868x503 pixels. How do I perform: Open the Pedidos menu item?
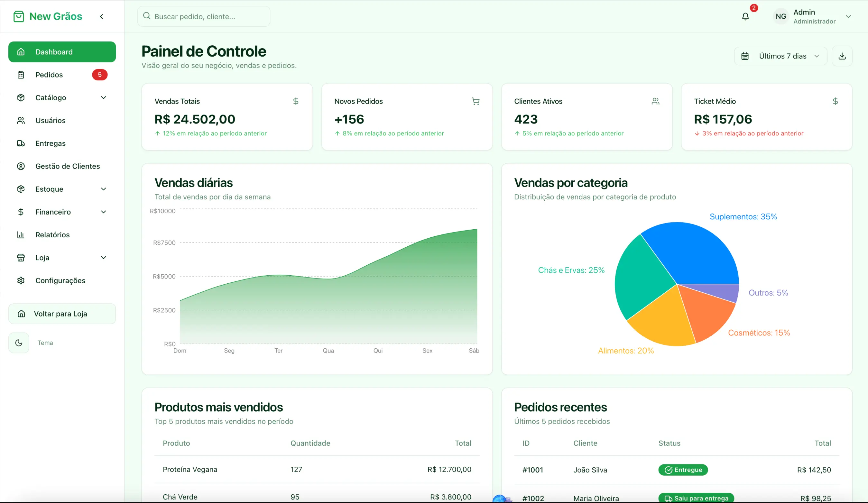(x=49, y=75)
